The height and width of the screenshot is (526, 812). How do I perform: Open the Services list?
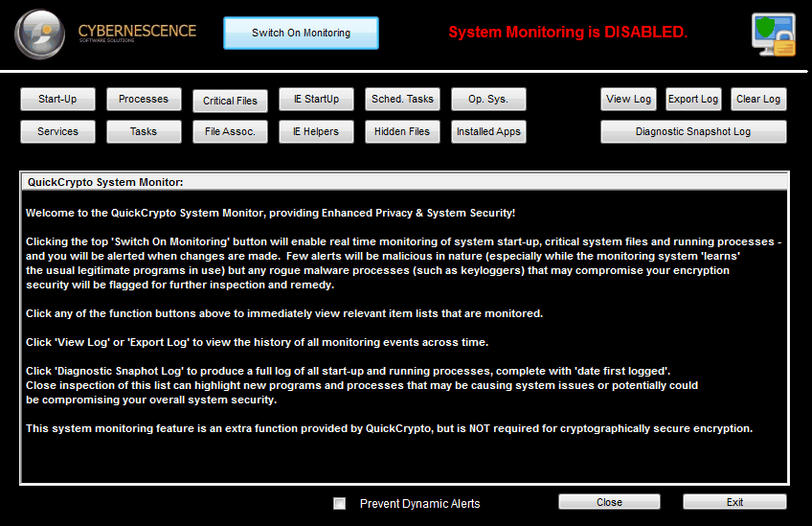point(57,131)
